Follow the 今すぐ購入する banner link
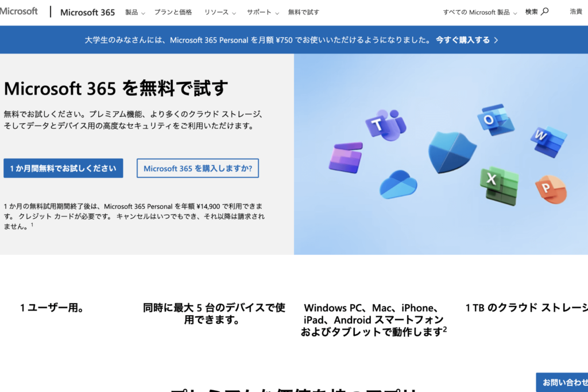The height and width of the screenshot is (392, 588). coord(466,40)
